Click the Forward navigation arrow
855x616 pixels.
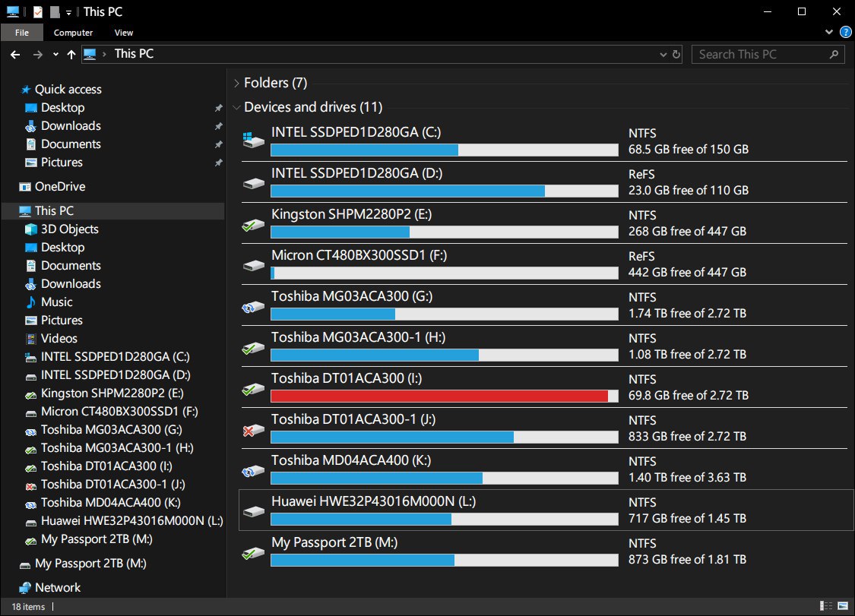point(38,55)
